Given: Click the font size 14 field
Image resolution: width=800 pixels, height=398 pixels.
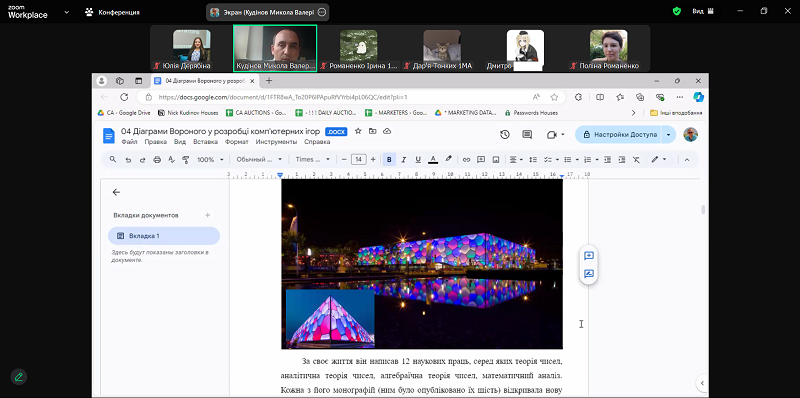Looking at the screenshot, I should coord(359,160).
